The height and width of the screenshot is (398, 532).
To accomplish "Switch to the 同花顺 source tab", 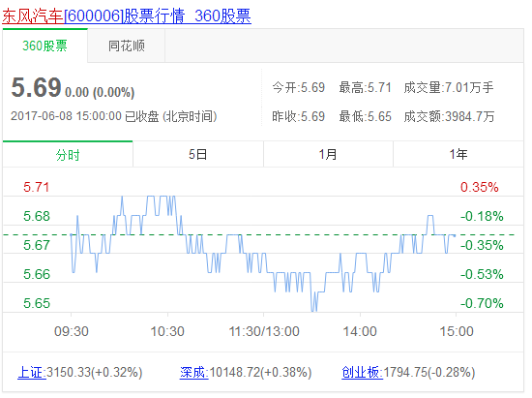I will pos(126,46).
